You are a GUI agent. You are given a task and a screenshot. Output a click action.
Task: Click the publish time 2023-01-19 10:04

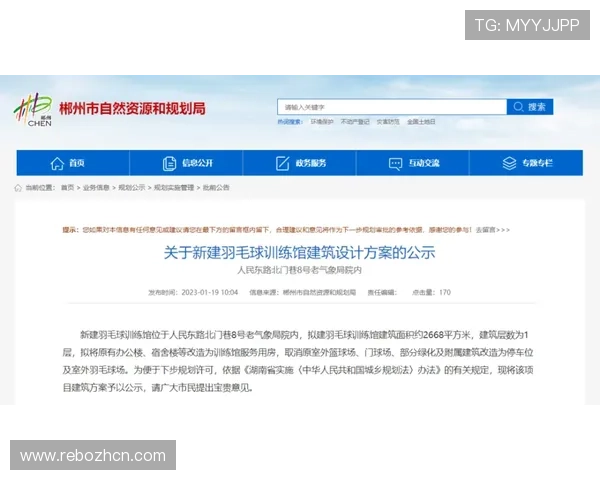coord(210,292)
